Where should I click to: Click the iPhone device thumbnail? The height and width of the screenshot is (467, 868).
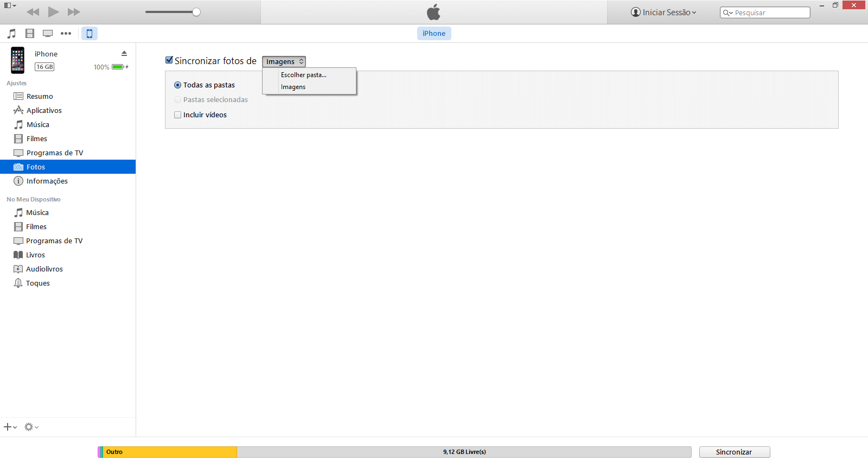(18, 60)
